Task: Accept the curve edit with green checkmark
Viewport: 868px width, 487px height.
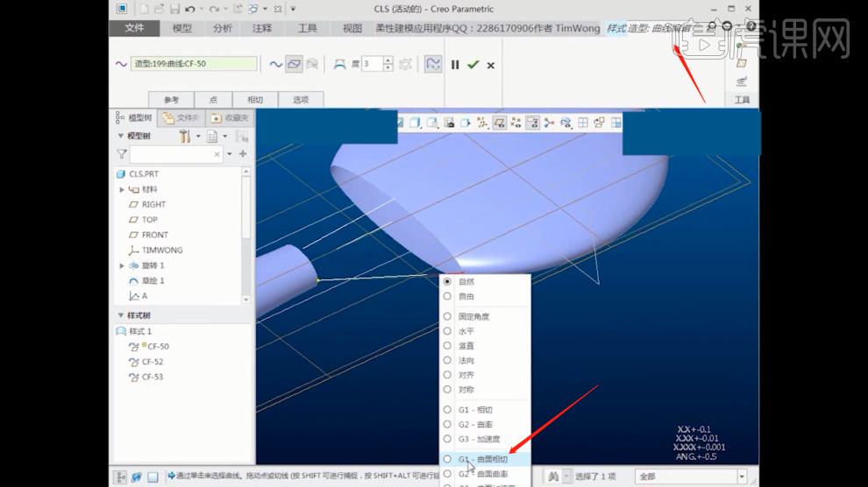Action: tap(473, 64)
